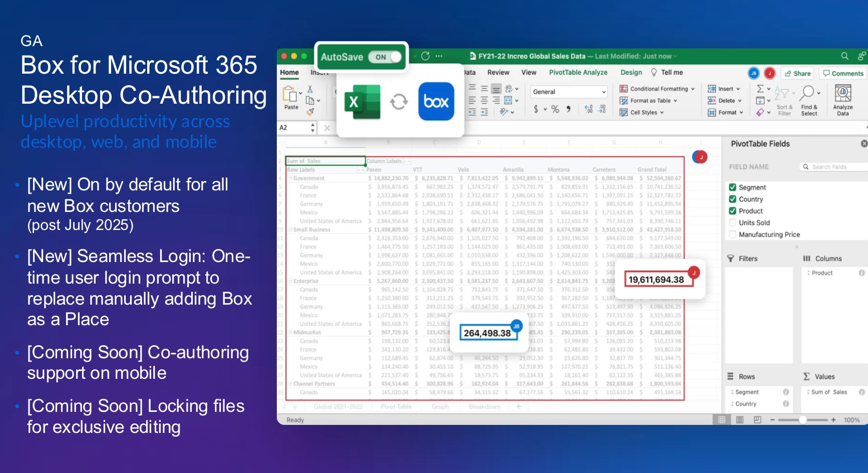Open the Comments button

pos(843,73)
